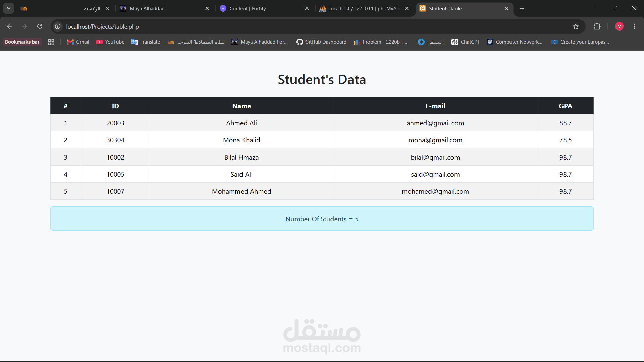Click the Number Of Students = 5 banner

click(x=322, y=219)
